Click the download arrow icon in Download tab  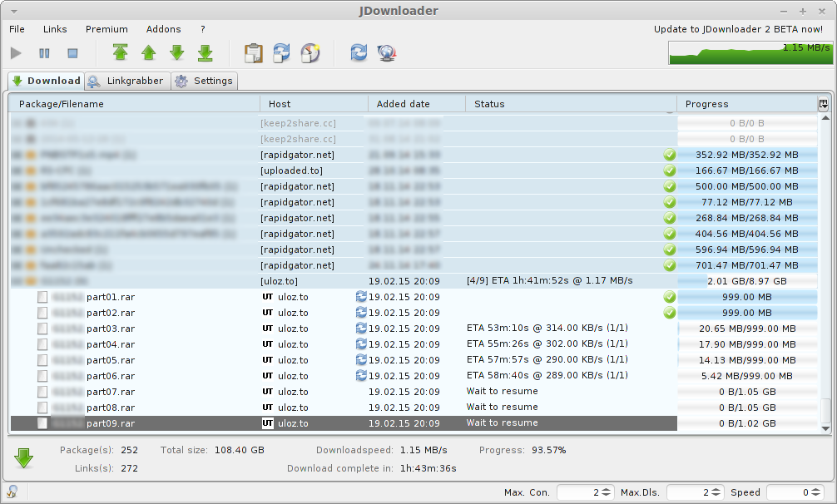tap(17, 81)
